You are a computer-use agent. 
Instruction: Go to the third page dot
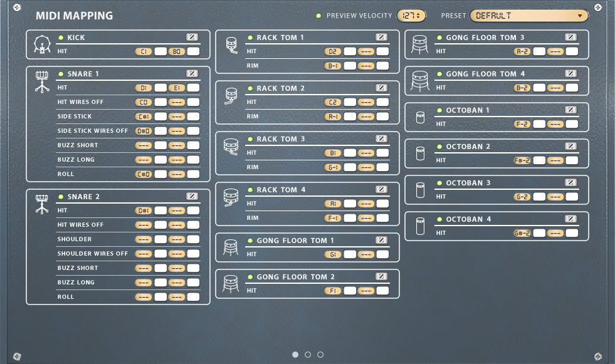coord(320,355)
